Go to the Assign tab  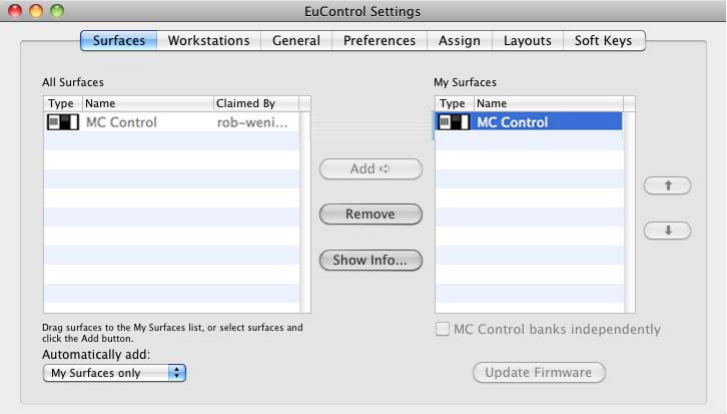point(459,41)
